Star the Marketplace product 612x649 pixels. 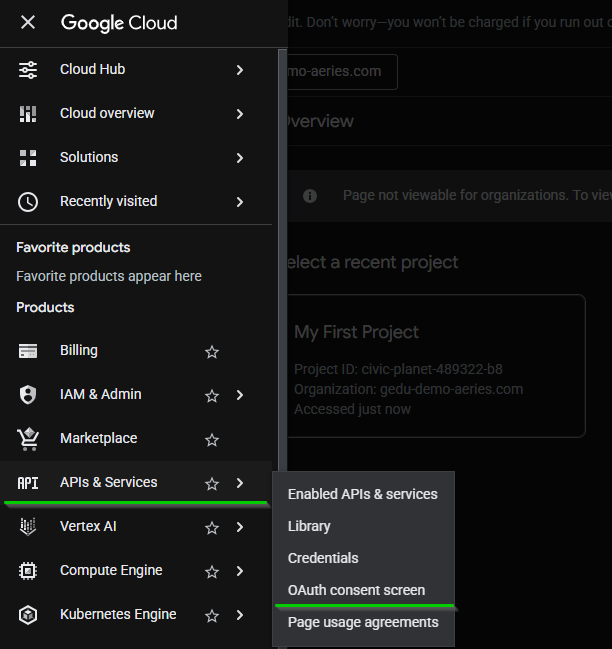212,440
